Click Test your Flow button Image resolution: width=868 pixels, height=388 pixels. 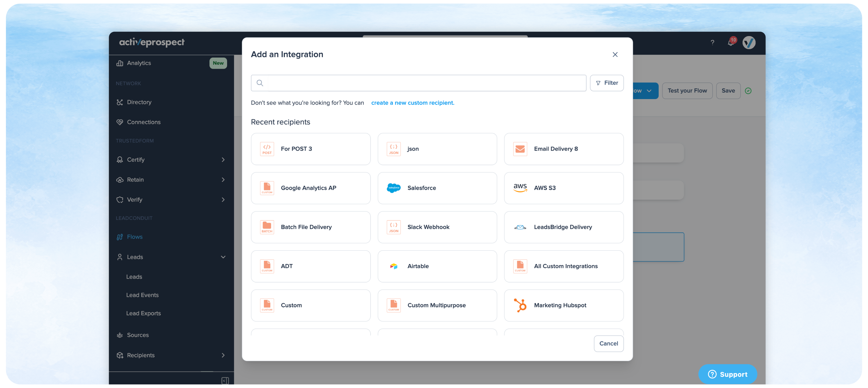(687, 90)
